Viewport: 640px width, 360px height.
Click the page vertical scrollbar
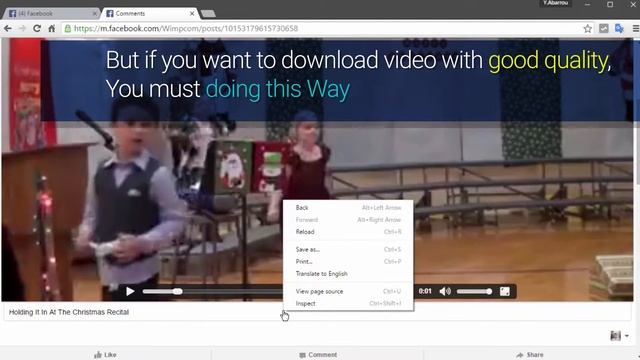click(637, 110)
